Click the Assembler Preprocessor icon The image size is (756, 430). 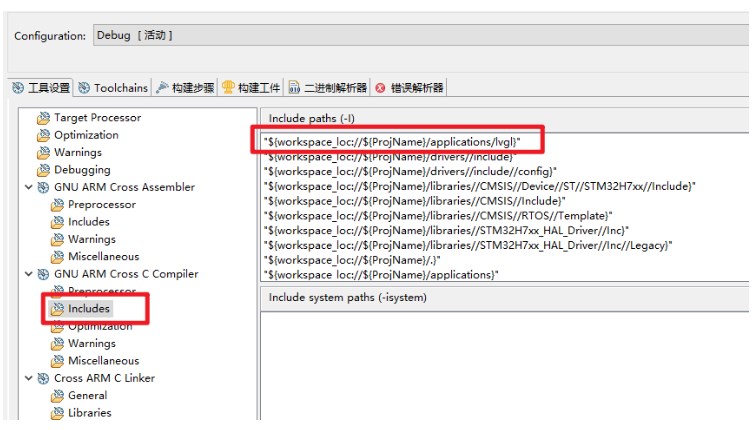click(x=57, y=204)
